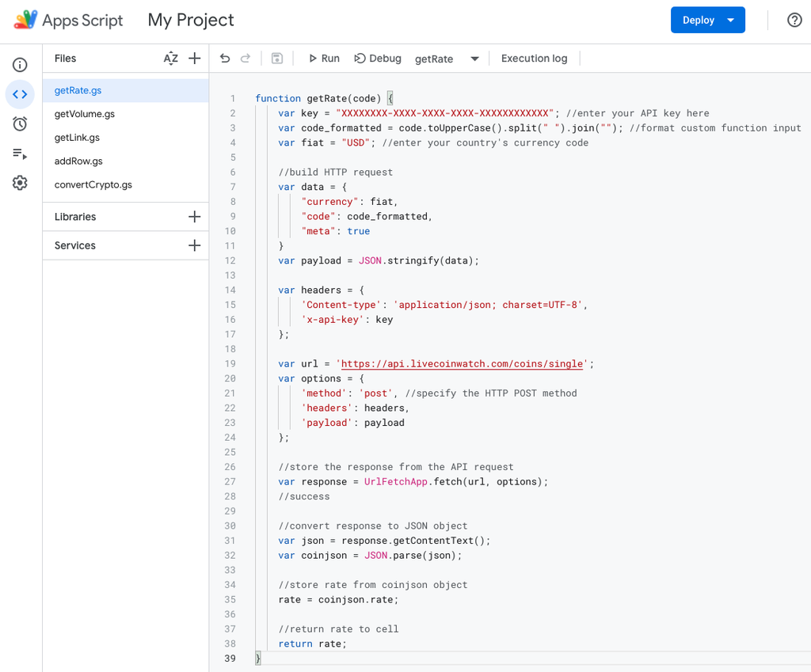Add a service with plus icon
Screen dimensions: 811x672
tap(194, 246)
